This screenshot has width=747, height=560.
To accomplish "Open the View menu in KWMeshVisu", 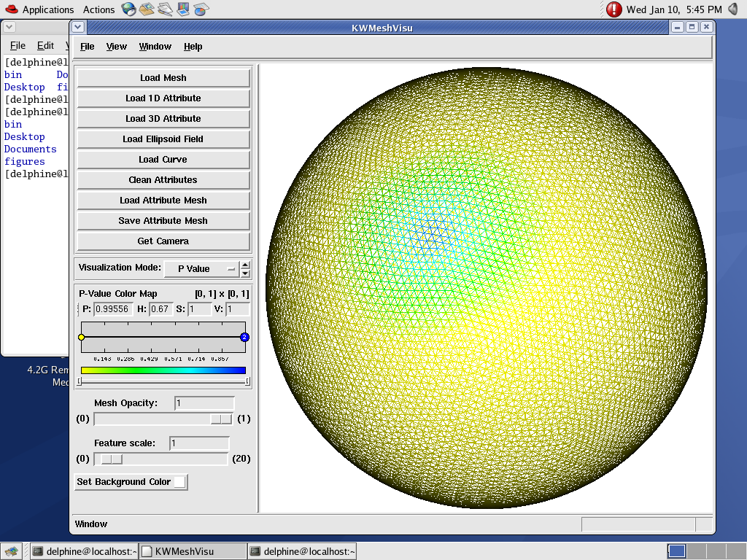I will click(x=116, y=47).
